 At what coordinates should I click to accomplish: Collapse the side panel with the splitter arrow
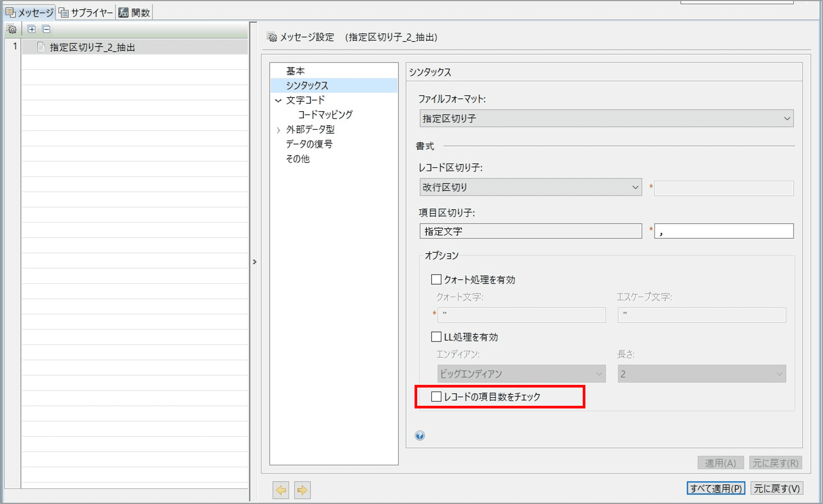click(x=255, y=262)
